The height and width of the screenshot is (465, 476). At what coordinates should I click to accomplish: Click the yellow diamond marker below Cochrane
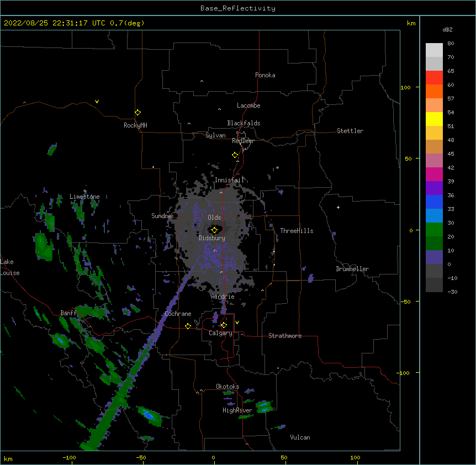(188, 326)
